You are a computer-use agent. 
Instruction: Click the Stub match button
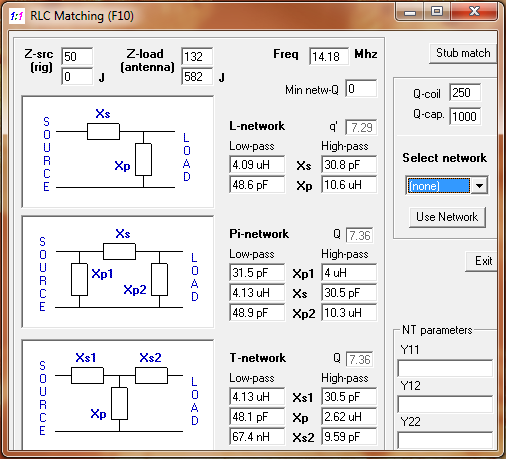click(463, 53)
